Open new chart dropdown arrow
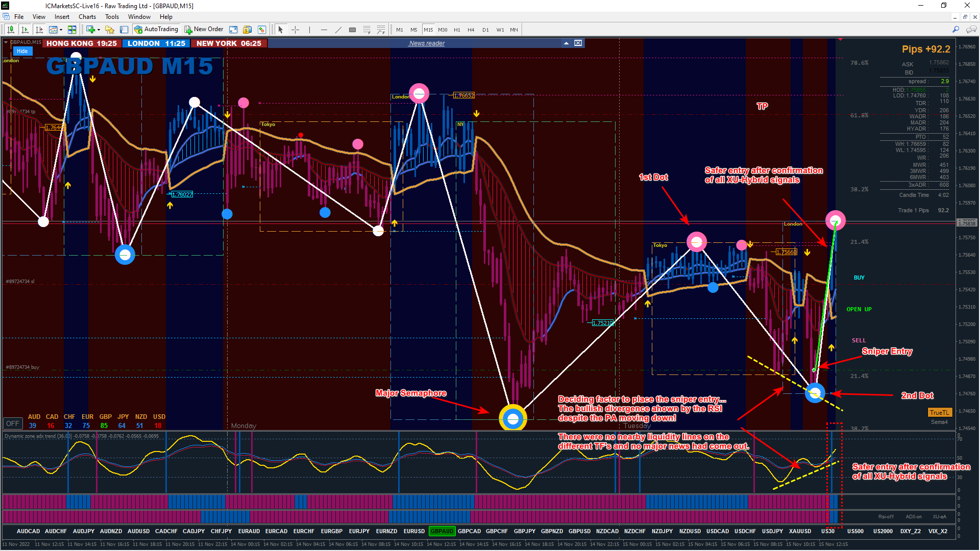Viewport: 980px width, 551px height. (x=99, y=30)
